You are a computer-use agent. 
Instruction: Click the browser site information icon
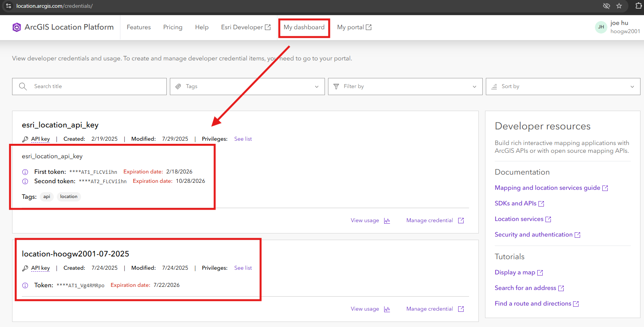click(9, 6)
